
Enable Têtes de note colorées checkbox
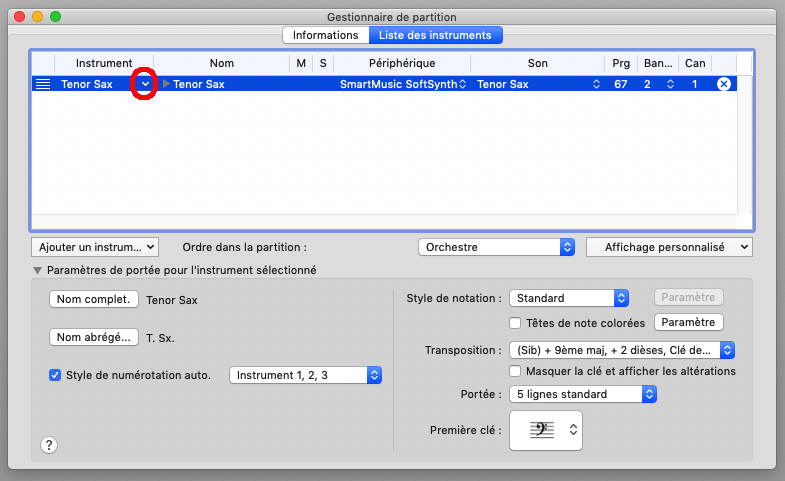(516, 322)
